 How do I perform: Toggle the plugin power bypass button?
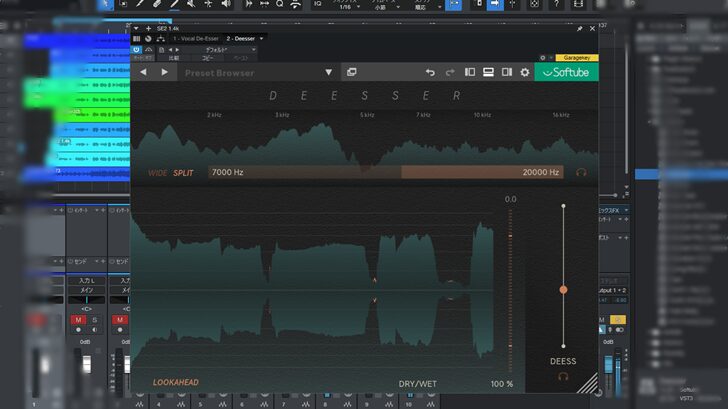(136, 49)
